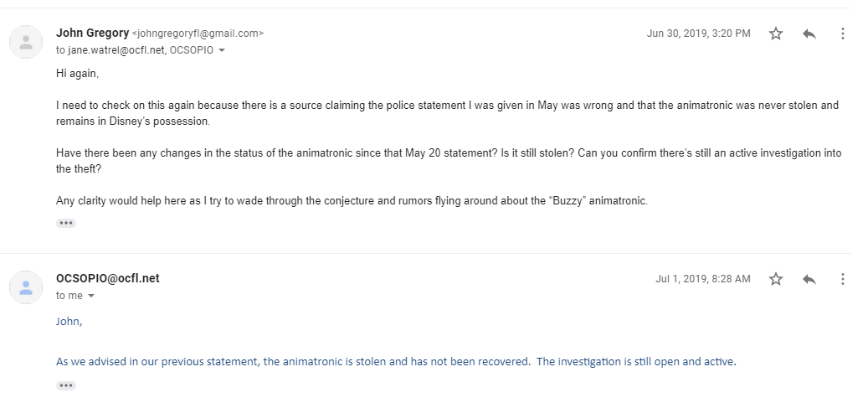Open more options for John Gregory's email
Image resolution: width=868 pixels, height=403 pixels.
click(843, 34)
